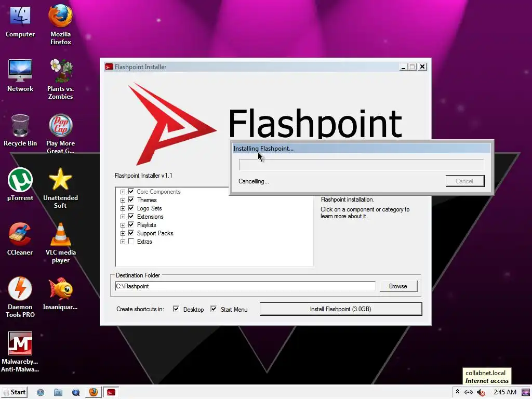Screen dimensions: 532x399
Task: Expand the Logo Sets tree node
Action: tap(123, 209)
